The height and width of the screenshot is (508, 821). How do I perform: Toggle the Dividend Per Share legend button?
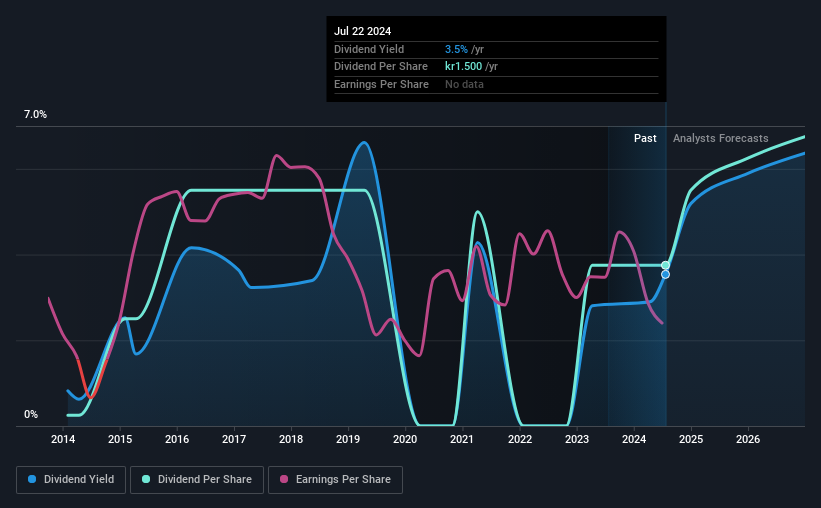click(197, 480)
